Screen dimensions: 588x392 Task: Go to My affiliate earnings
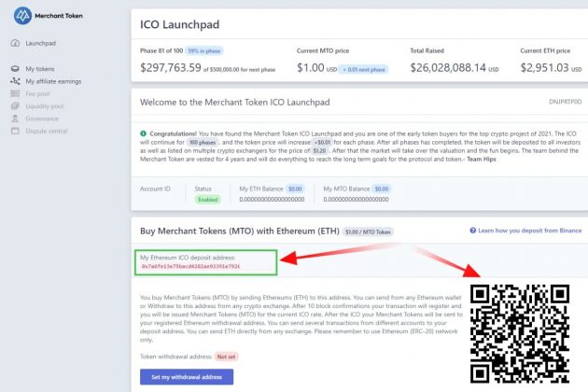coord(53,81)
